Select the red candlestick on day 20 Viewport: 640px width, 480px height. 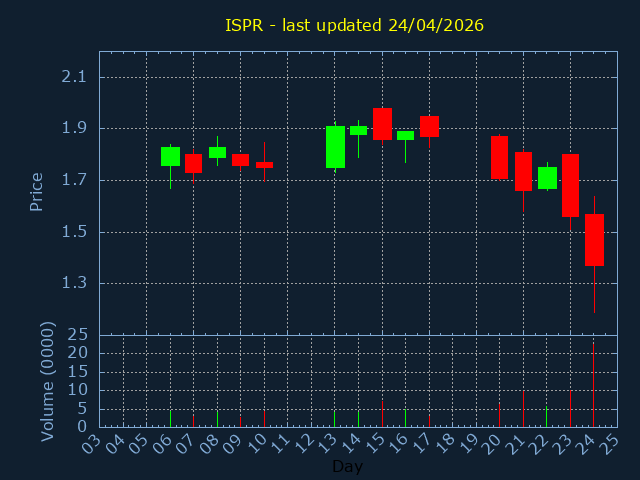[499, 158]
